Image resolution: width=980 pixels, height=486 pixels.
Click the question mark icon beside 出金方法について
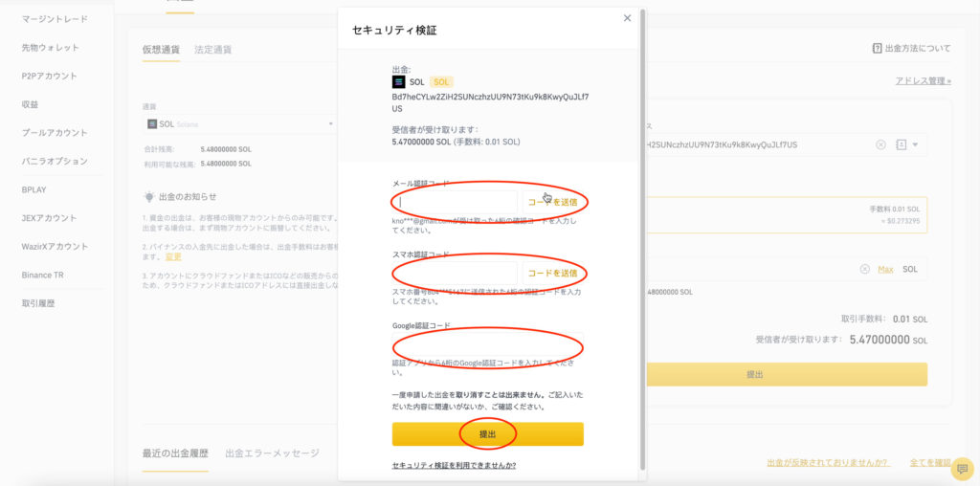point(877,48)
